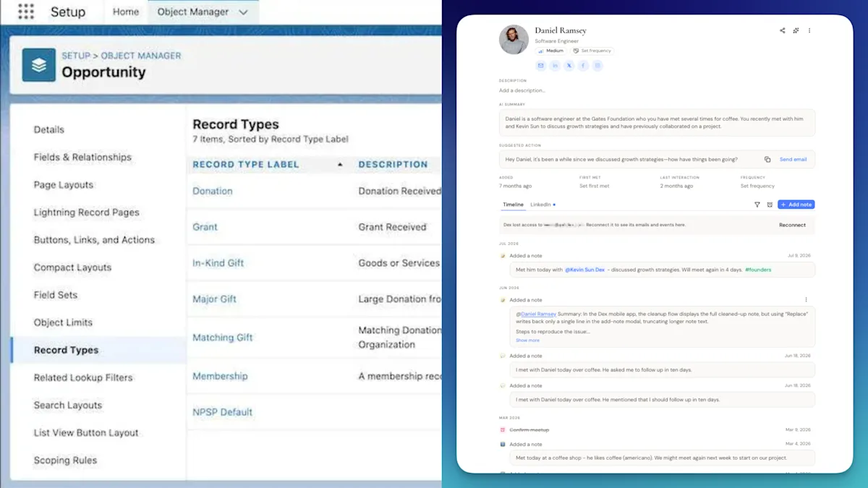Open the Object Manager tab dropdown chevron
868x488 pixels.
(243, 12)
